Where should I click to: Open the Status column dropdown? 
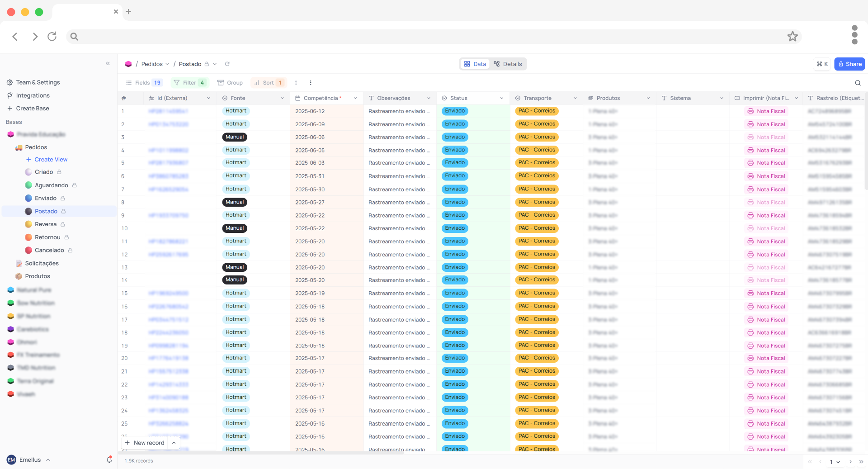click(x=502, y=98)
